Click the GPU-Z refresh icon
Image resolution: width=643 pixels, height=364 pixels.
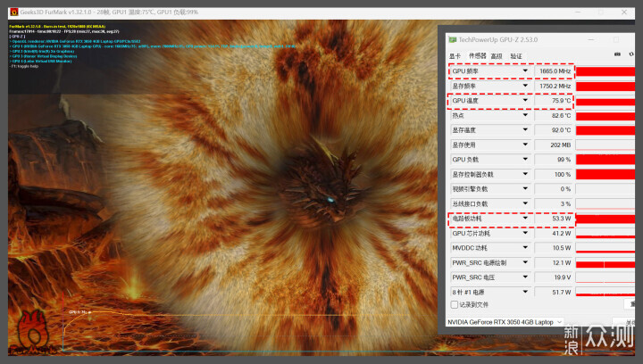[631, 54]
